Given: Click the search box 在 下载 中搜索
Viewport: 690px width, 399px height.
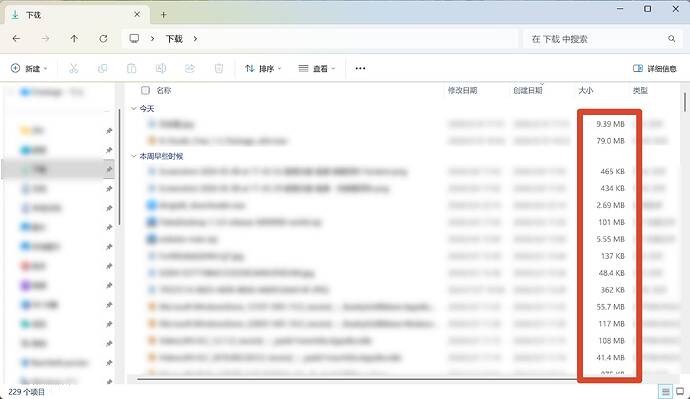Looking at the screenshot, I should pos(602,39).
